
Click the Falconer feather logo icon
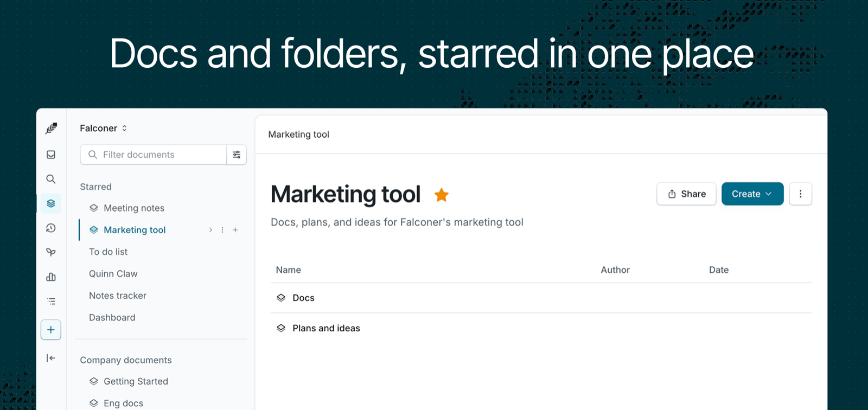[x=51, y=128]
